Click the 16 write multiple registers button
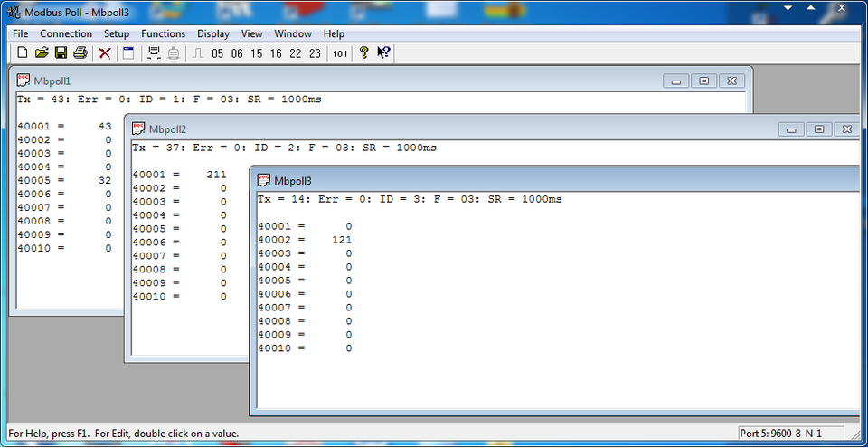 (x=276, y=53)
